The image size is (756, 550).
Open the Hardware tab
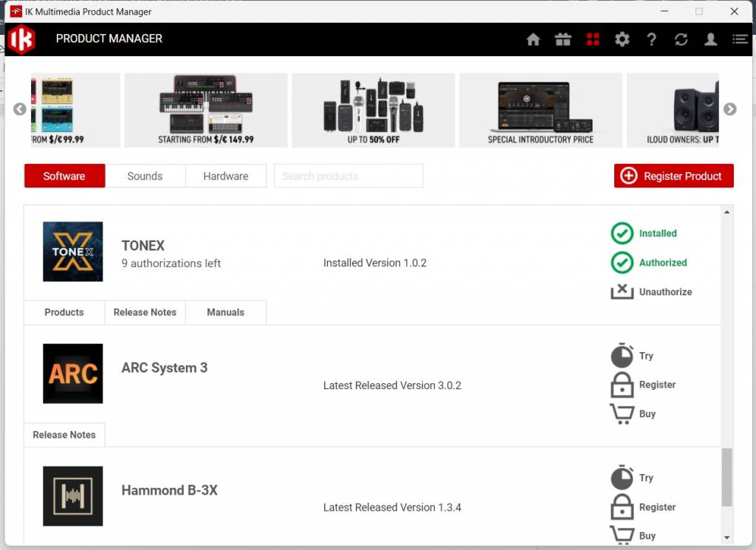[x=226, y=176]
